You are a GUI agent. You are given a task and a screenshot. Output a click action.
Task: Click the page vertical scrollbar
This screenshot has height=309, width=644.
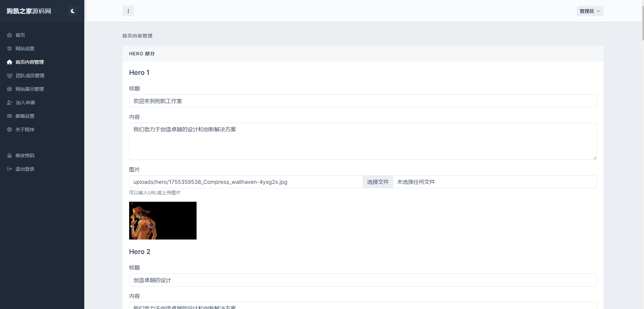tap(643, 154)
